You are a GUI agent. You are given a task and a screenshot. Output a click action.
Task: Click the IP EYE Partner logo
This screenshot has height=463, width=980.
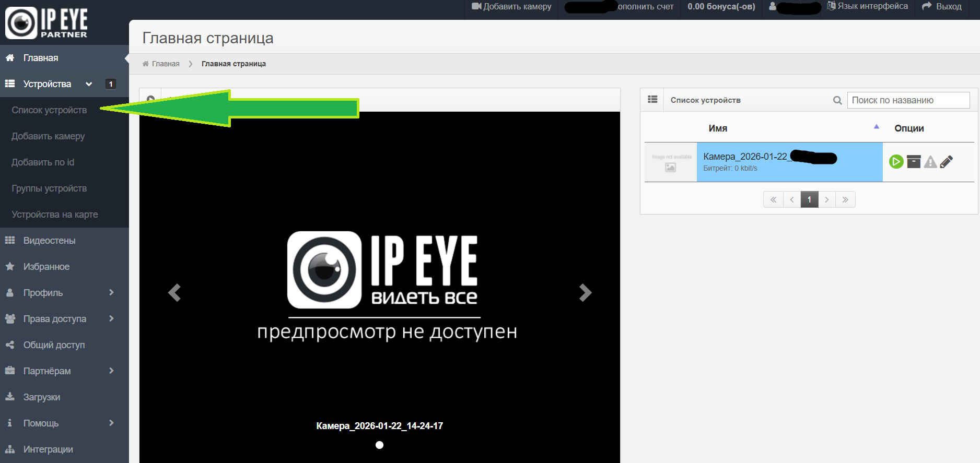click(46, 23)
